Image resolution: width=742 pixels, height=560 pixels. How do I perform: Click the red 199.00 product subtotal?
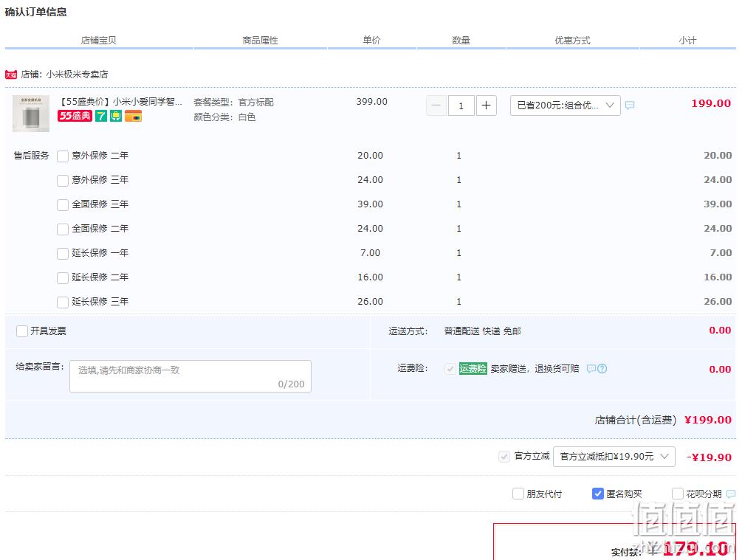pyautogui.click(x=711, y=103)
